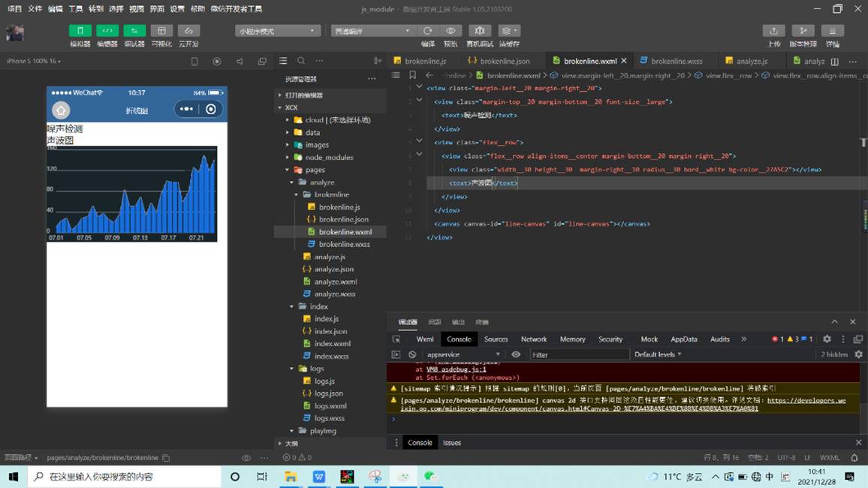This screenshot has height=488, width=868.
Task: Collapse the logs folder
Action: tap(330, 369)
